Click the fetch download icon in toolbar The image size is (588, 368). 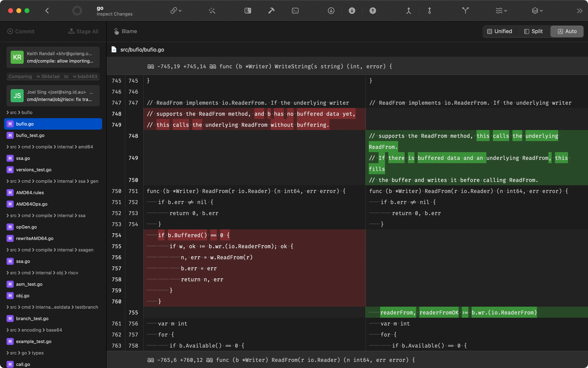tap(331, 11)
